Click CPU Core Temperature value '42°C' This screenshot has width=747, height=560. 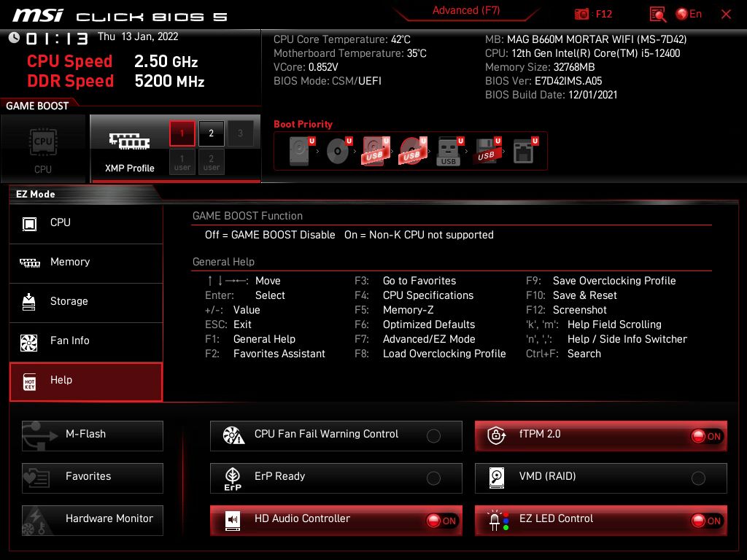pyautogui.click(x=400, y=39)
